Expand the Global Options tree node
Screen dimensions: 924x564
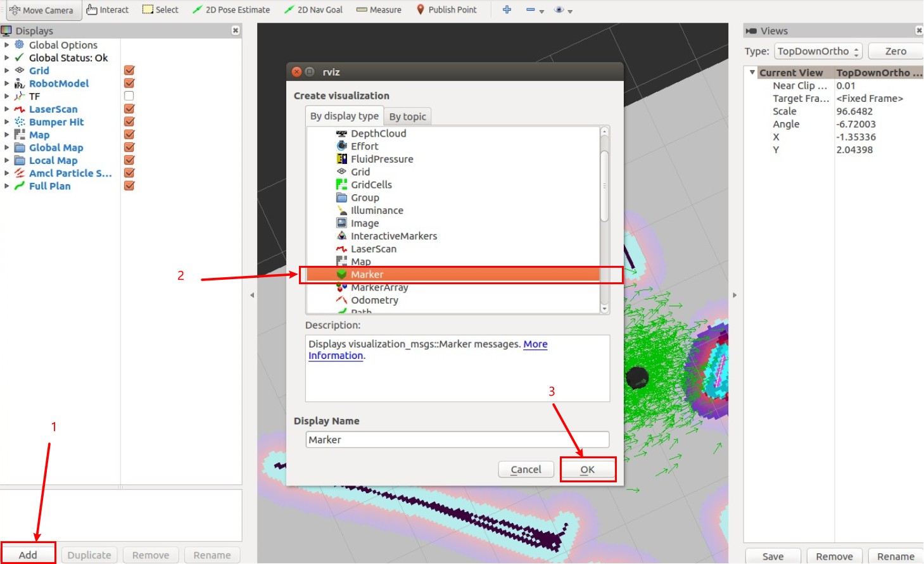click(x=7, y=45)
